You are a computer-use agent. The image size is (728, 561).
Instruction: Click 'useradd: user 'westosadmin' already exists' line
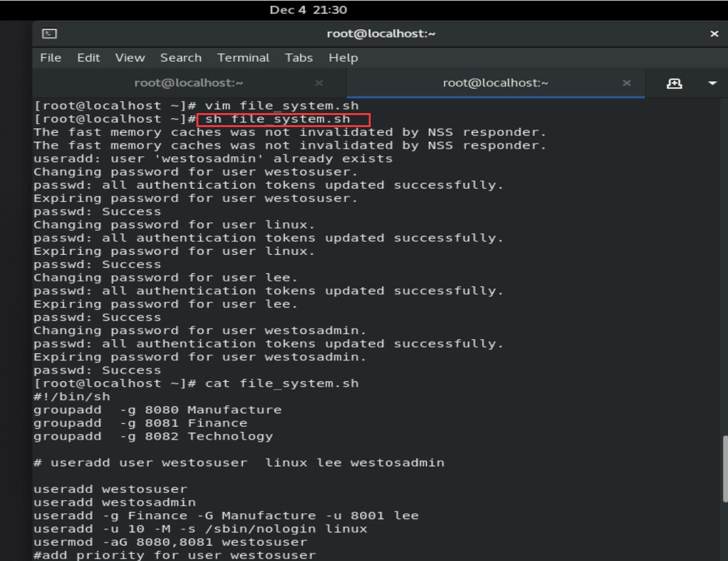213,159
